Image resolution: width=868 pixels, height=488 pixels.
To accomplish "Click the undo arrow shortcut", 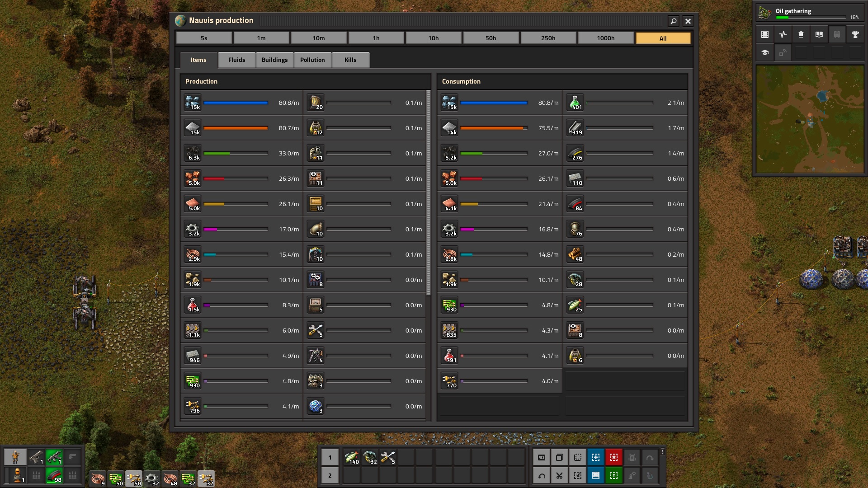I will pyautogui.click(x=542, y=475).
